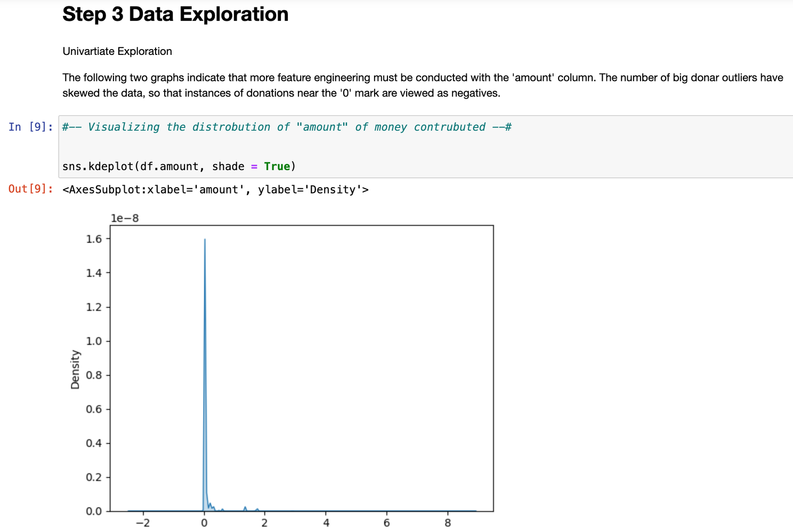Click the "Step 3 Data Exploration" heading
This screenshot has height=532, width=793.
coord(175,14)
